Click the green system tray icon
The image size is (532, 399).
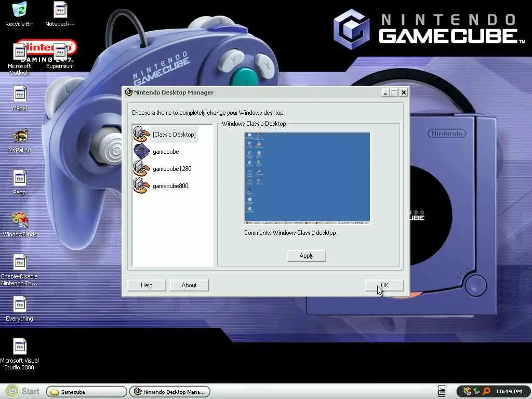[477, 391]
